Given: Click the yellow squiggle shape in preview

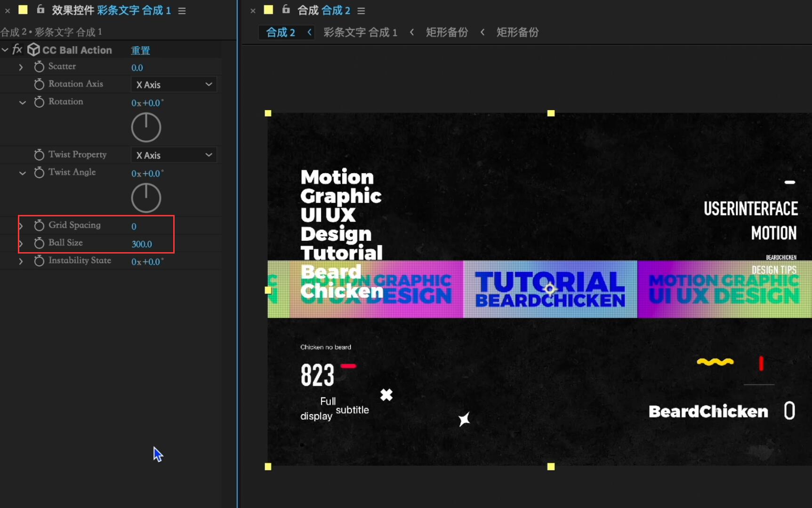Looking at the screenshot, I should pos(715,362).
